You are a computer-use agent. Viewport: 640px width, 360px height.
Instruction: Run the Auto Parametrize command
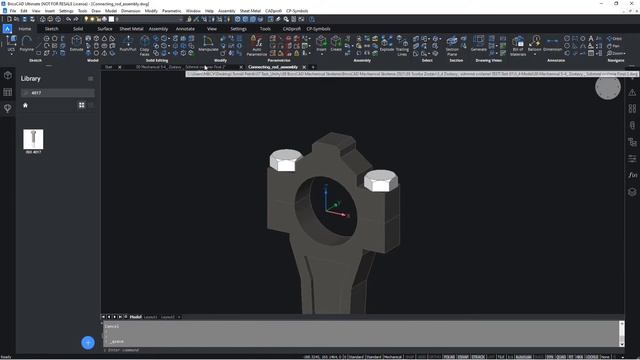257,45
